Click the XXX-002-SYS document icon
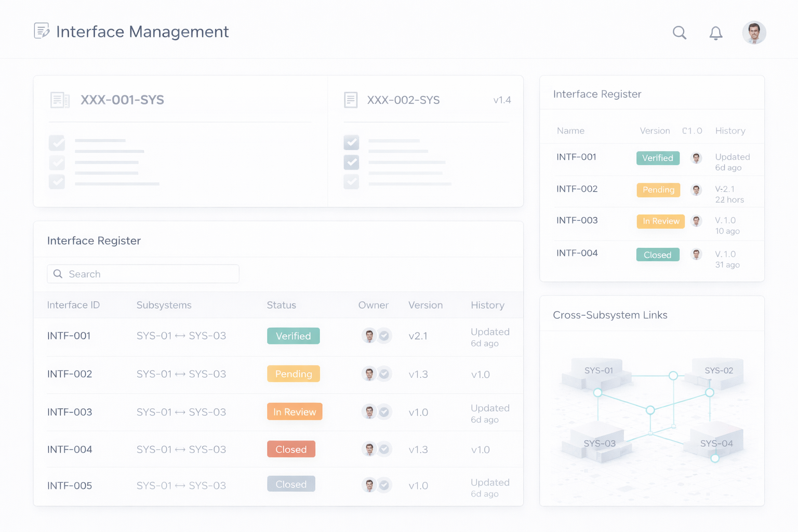Viewport: 798px width, 532px height. tap(351, 100)
